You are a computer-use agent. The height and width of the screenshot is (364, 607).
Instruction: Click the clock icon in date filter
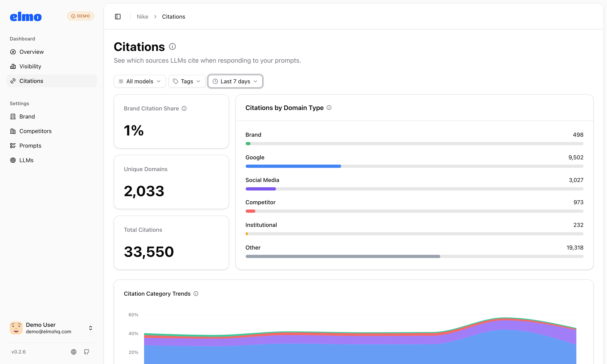[215, 81]
